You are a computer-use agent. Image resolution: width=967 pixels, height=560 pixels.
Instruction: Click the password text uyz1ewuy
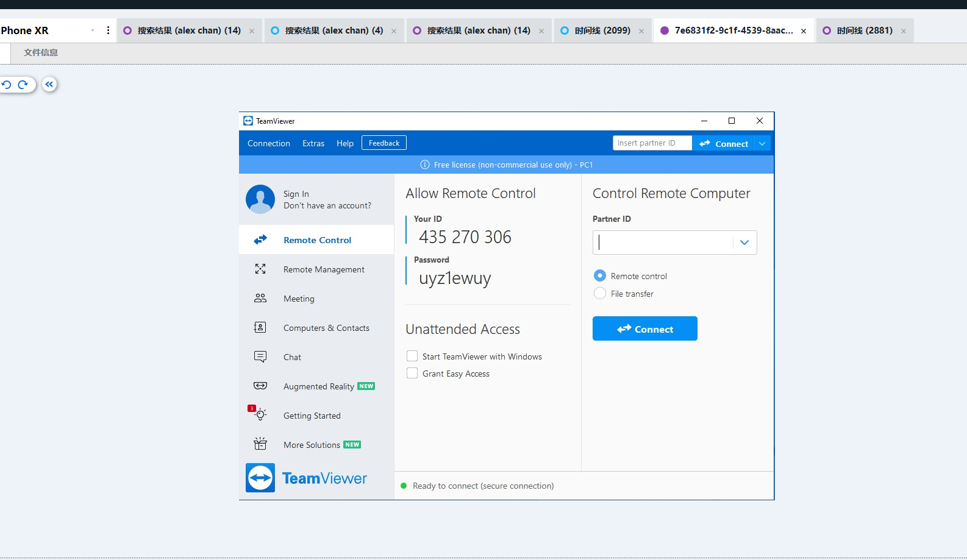click(x=455, y=278)
